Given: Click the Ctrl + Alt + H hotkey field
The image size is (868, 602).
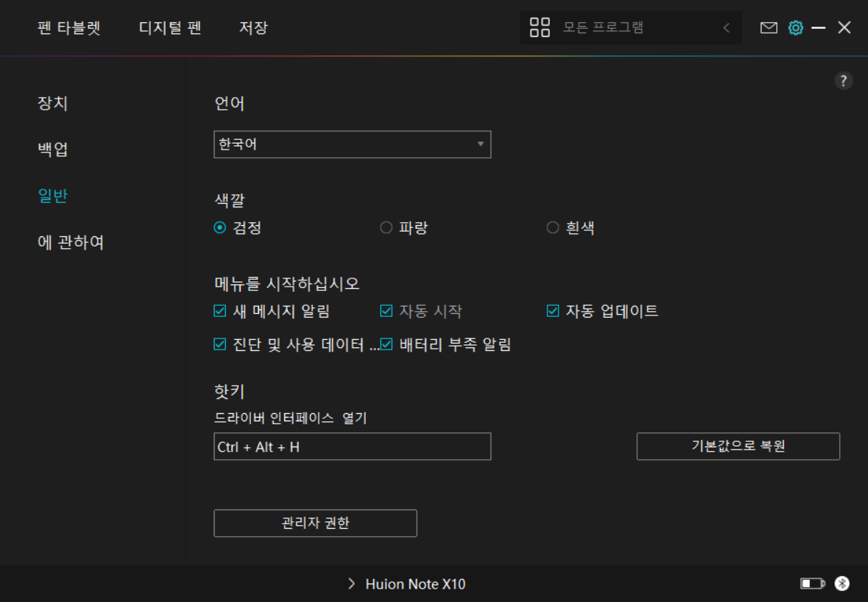Looking at the screenshot, I should click(x=352, y=447).
